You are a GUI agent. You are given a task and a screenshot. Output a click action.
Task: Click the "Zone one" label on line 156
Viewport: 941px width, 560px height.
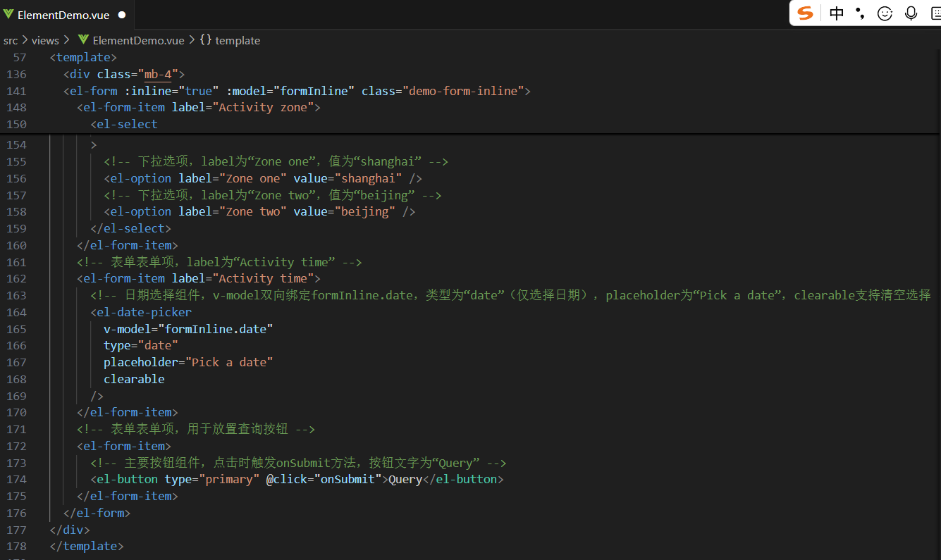pyautogui.click(x=253, y=178)
